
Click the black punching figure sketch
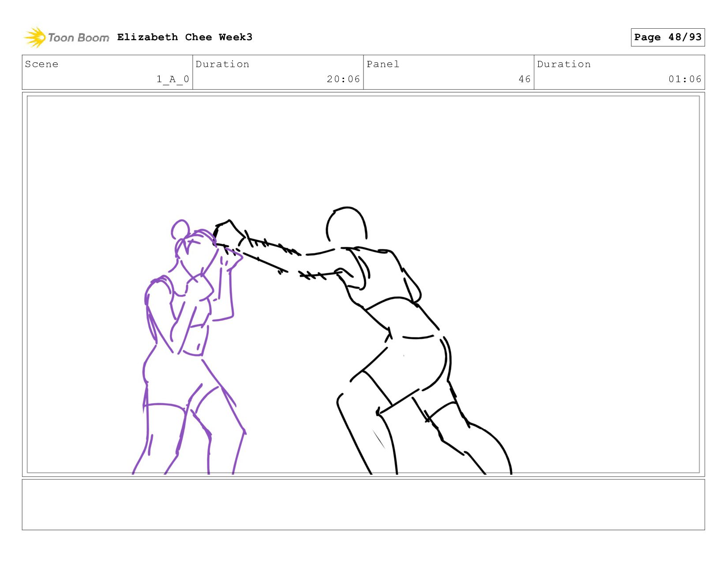(363, 340)
